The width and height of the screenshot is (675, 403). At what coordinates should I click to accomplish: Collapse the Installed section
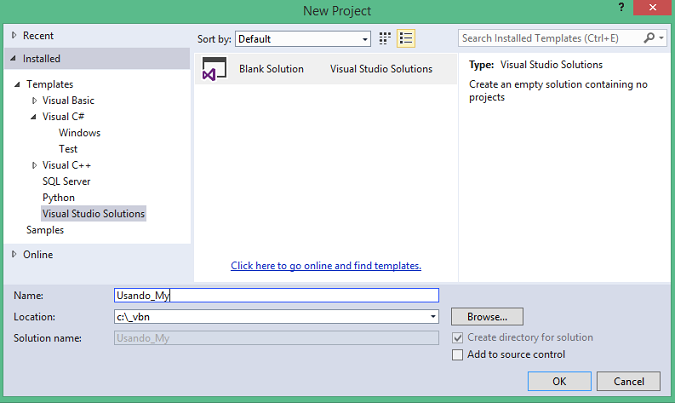pos(13,58)
